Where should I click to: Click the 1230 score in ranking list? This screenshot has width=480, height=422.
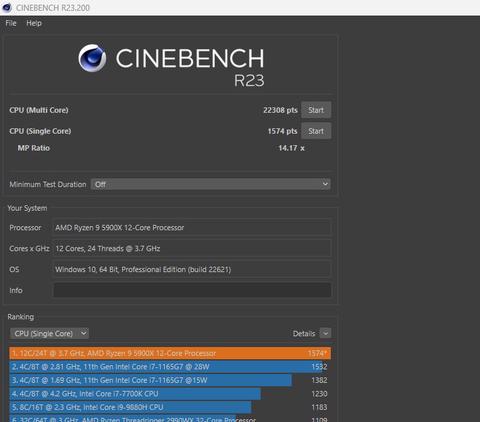click(319, 394)
